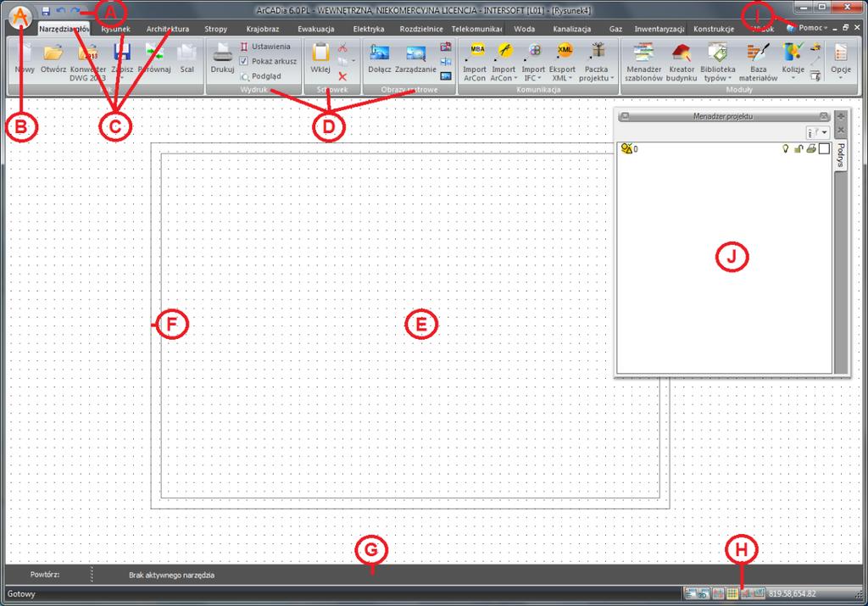Click the Gotowy status text
The height and width of the screenshot is (606, 868).
[x=21, y=594]
